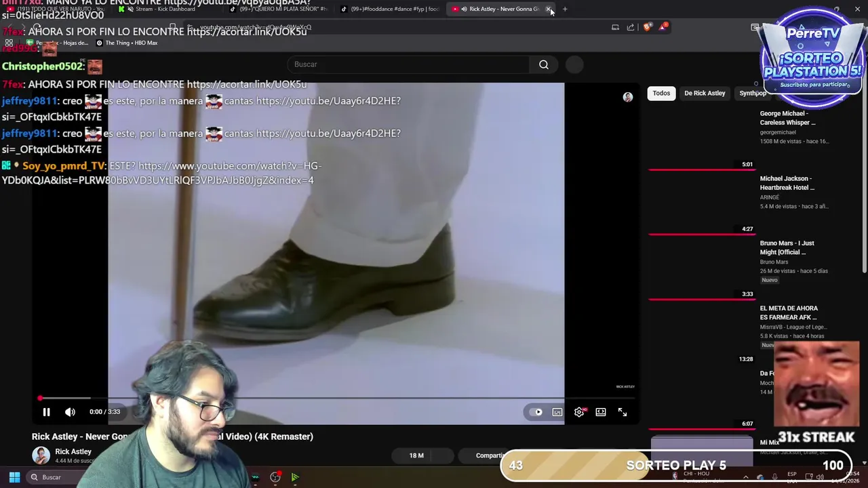Click the YouTube search magnifier button

(x=544, y=64)
